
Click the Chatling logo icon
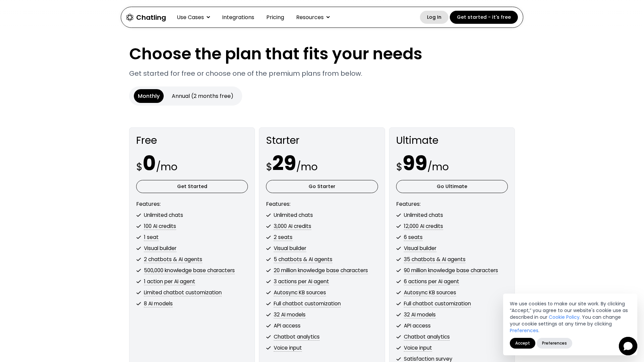coord(130,17)
